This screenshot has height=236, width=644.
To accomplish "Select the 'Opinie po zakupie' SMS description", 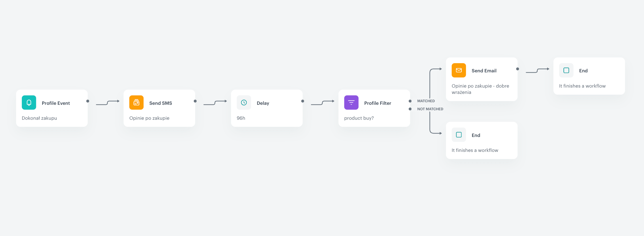I will [149, 118].
